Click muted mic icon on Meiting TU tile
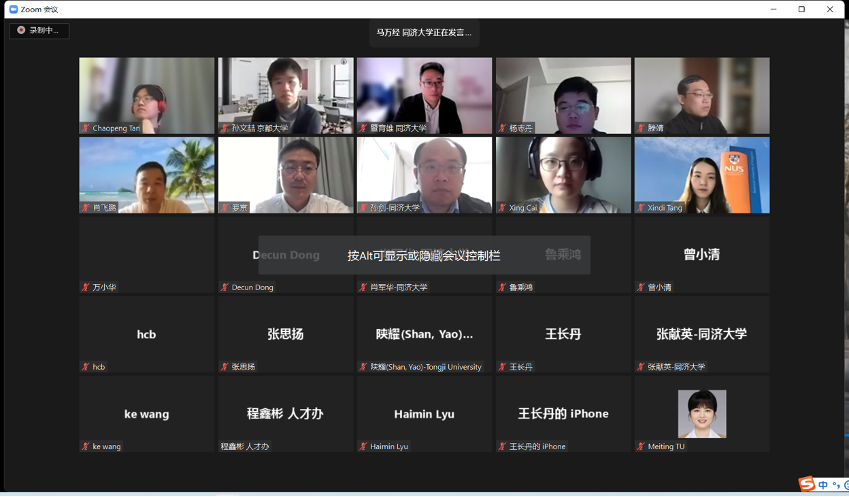 tap(641, 446)
